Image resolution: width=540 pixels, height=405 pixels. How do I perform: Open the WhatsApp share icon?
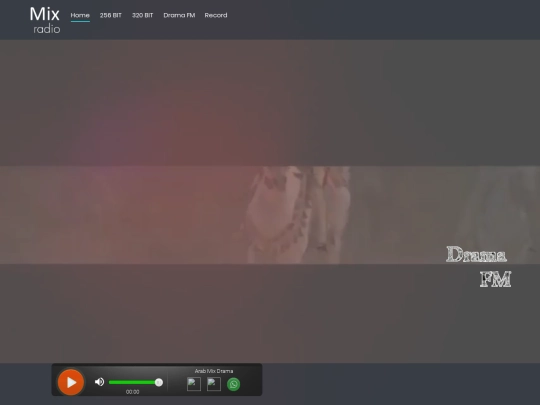click(x=233, y=384)
